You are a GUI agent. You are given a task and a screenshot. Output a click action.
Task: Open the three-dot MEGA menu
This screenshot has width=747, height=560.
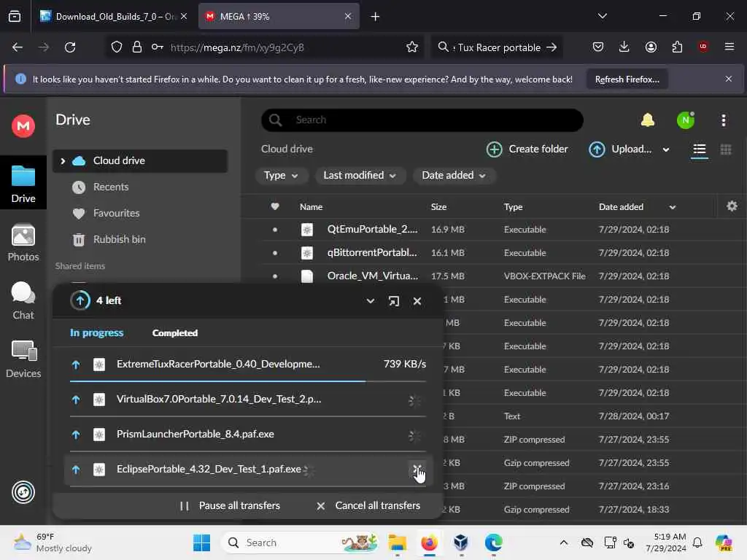coord(723,120)
